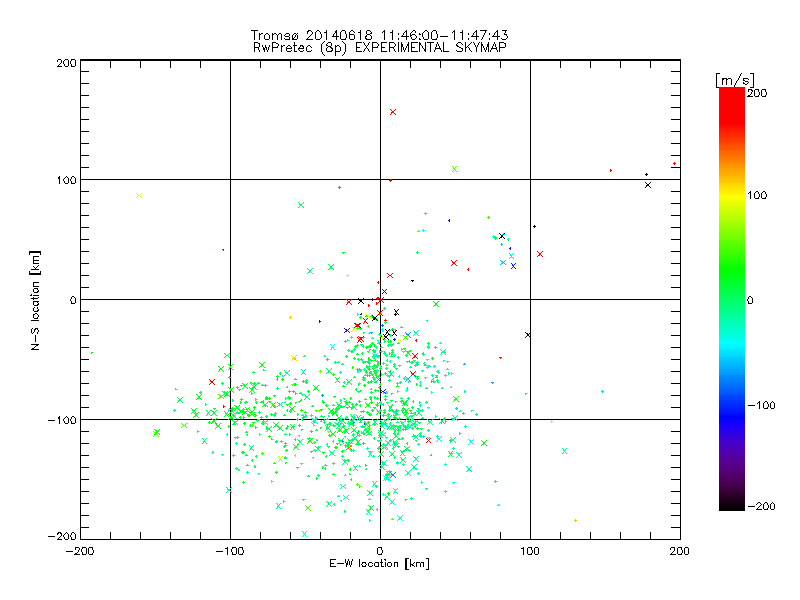800x600 pixels.
Task: Click the '[m/s]' colorbar unit label
Action: coord(735,80)
